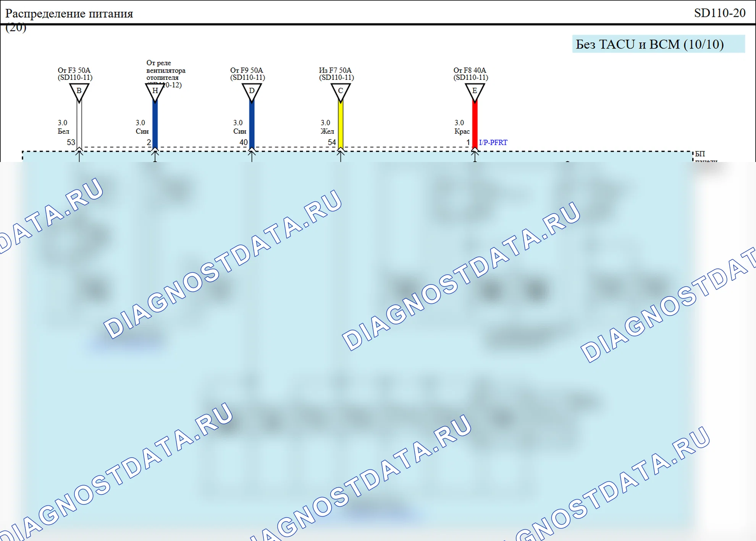Click pin number 53 on the white wire
This screenshot has width=756, height=541.
click(71, 143)
